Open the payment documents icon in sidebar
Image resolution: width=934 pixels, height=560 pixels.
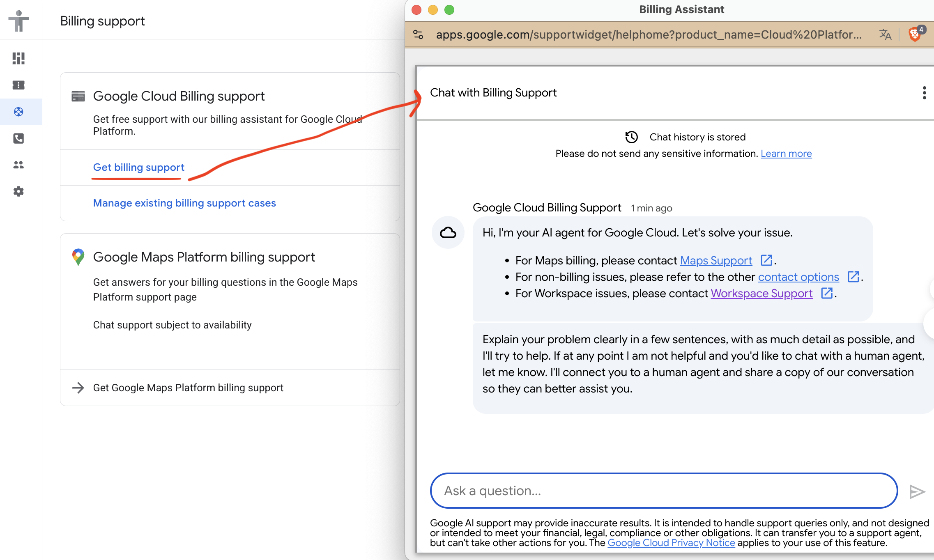click(x=18, y=85)
